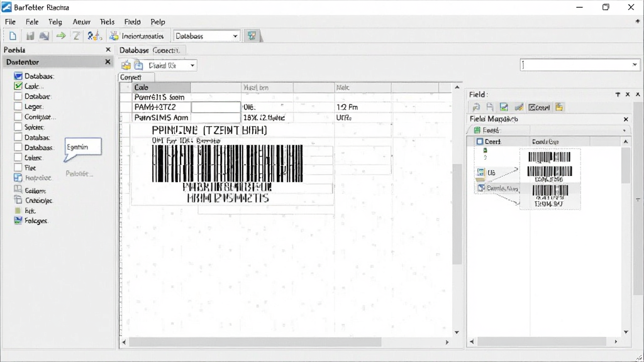
Task: Tick the Flet checkbox
Action: (x=18, y=167)
